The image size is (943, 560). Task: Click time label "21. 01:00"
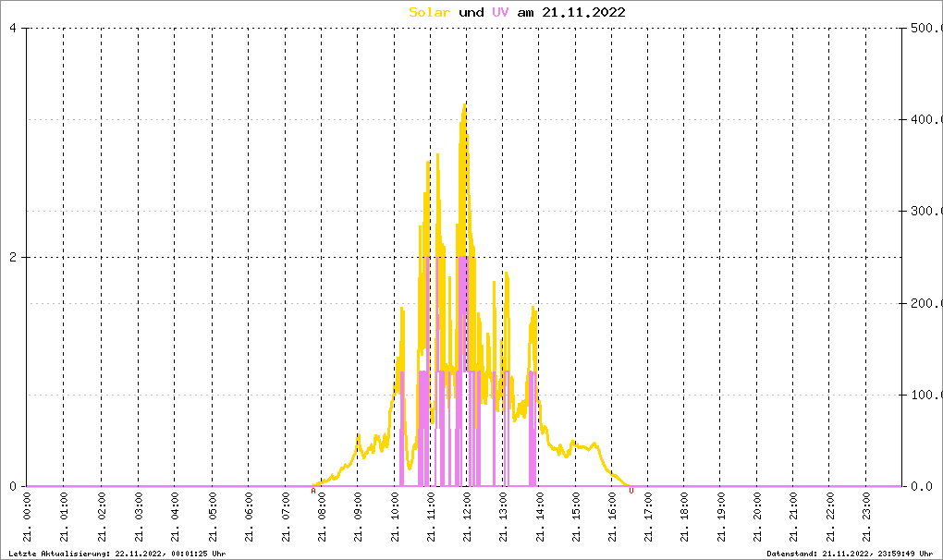[x=64, y=517]
